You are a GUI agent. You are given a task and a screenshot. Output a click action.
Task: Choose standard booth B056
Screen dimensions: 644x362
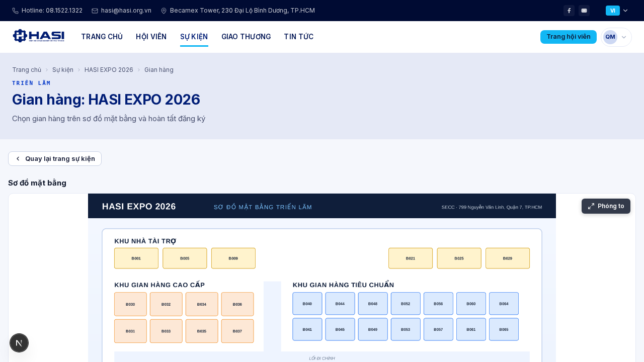[x=438, y=304]
